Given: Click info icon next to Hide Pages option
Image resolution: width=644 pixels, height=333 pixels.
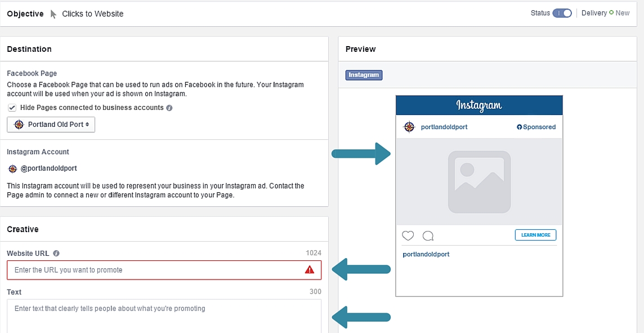Looking at the screenshot, I should (x=169, y=108).
